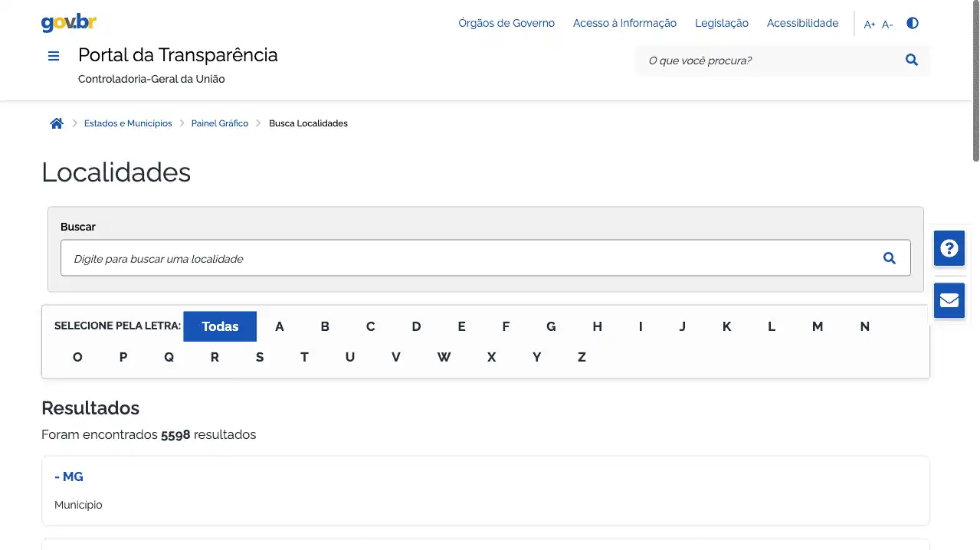Open the - MG municipality result
This screenshot has height=550, width=980.
point(69,476)
